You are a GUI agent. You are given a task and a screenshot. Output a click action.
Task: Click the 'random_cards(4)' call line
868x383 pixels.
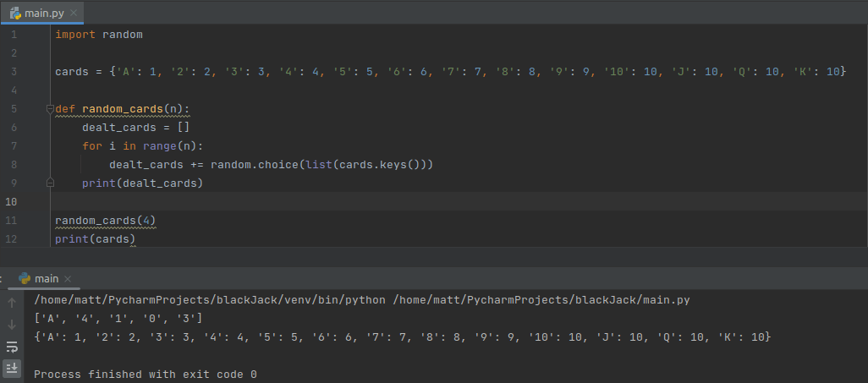click(106, 221)
